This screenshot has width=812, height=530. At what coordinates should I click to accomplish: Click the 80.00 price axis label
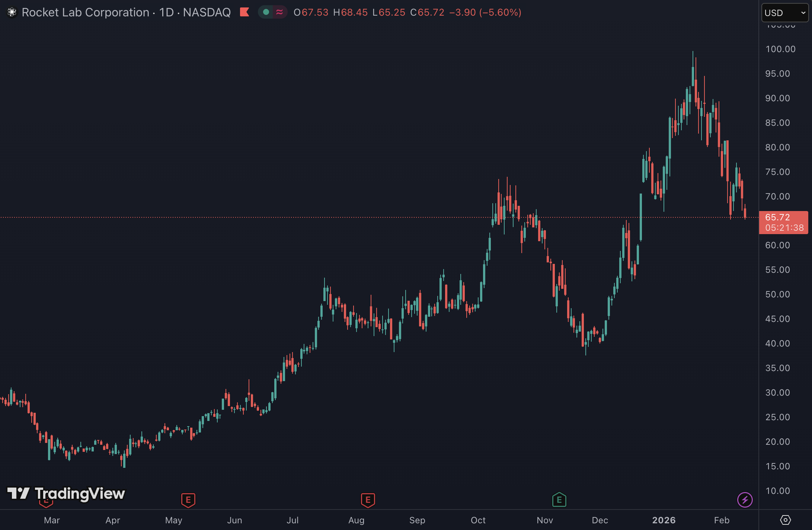(x=777, y=147)
